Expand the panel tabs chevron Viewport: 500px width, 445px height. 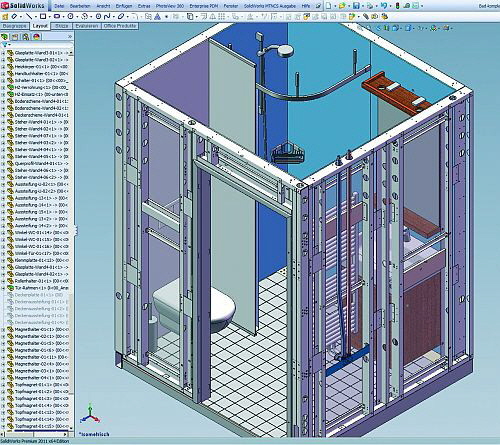coord(70,37)
